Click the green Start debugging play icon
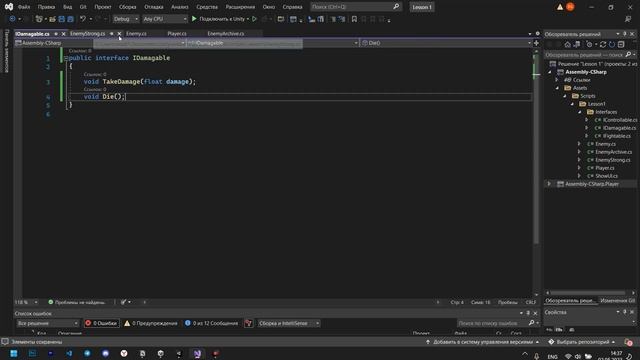 pyautogui.click(x=194, y=19)
